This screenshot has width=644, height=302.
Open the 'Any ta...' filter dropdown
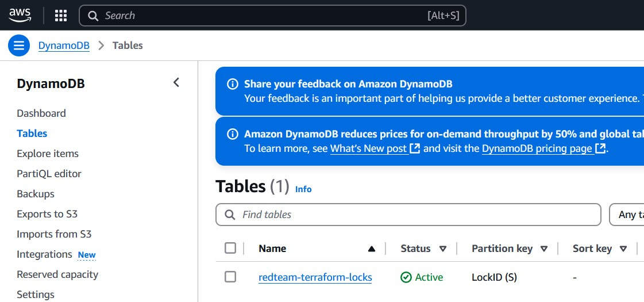[627, 215]
